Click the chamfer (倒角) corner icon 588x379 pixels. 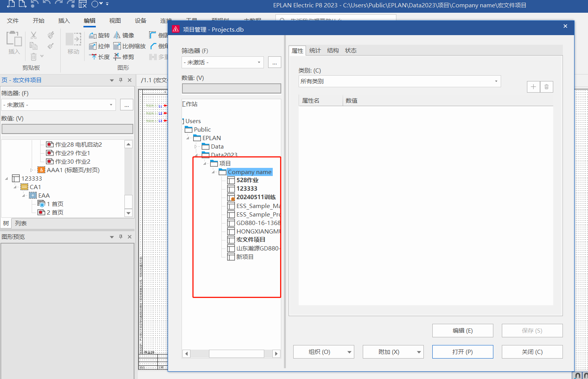(153, 46)
